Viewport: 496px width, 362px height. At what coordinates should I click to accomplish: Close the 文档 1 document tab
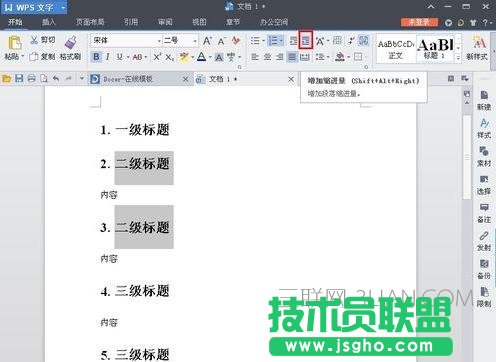tap(291, 79)
